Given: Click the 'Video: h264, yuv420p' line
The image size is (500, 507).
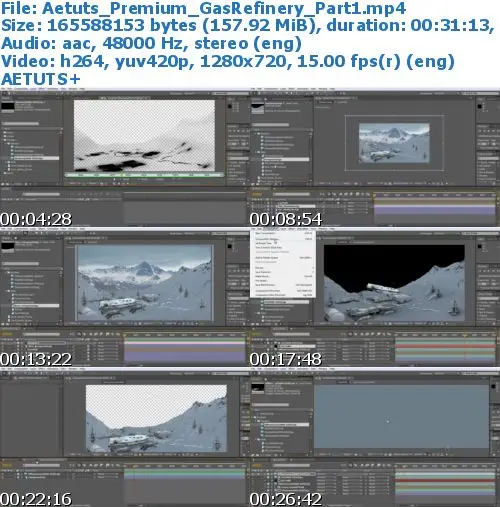Looking at the screenshot, I should pyautogui.click(x=228, y=61).
